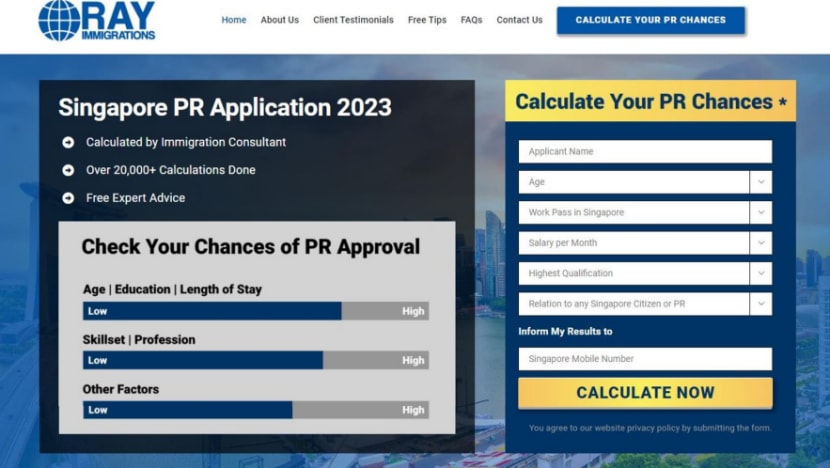Open the Salary per Month dropdown
Screen dimensions: 830x468
pyautogui.click(x=645, y=243)
